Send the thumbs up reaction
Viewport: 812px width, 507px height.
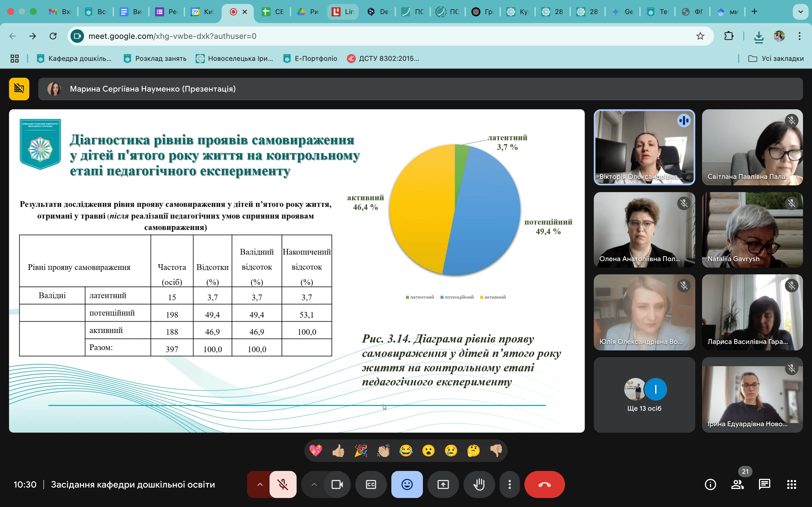[x=338, y=451]
